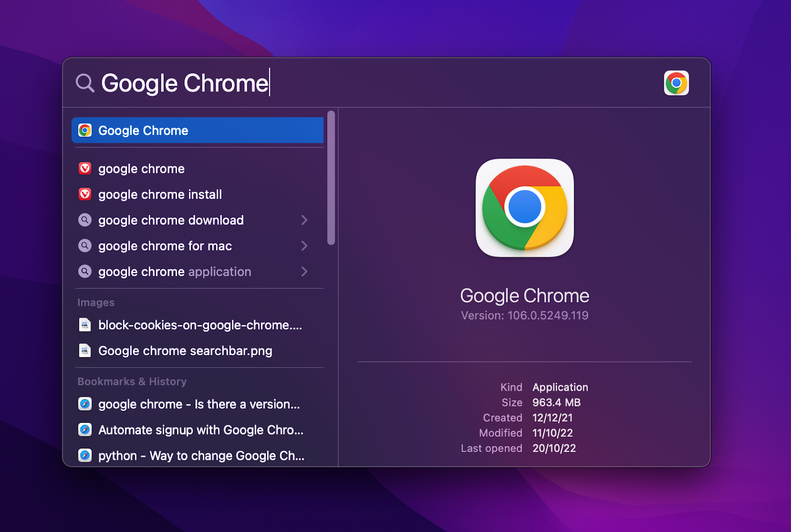Click Safari icon beside 'Automate signup' bookmark
The height and width of the screenshot is (532, 791).
(x=85, y=430)
